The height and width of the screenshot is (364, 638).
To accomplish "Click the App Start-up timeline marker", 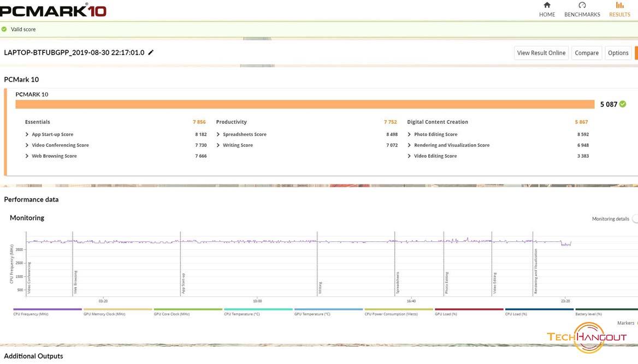I will point(183,283).
